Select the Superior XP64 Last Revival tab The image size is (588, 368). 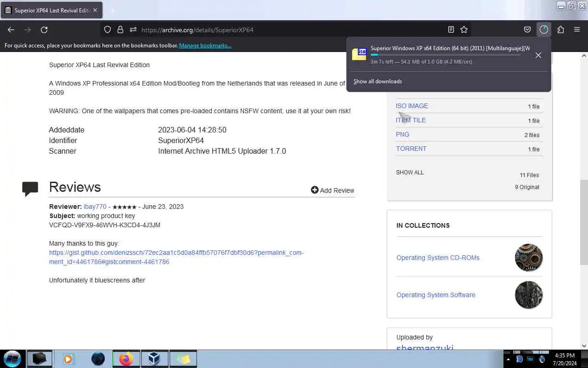[x=51, y=10]
